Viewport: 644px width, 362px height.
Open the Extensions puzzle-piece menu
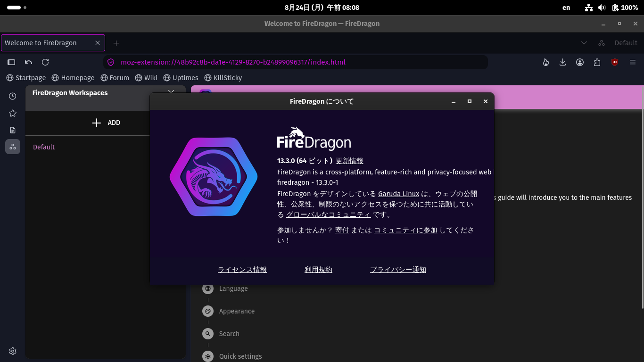coord(597,62)
